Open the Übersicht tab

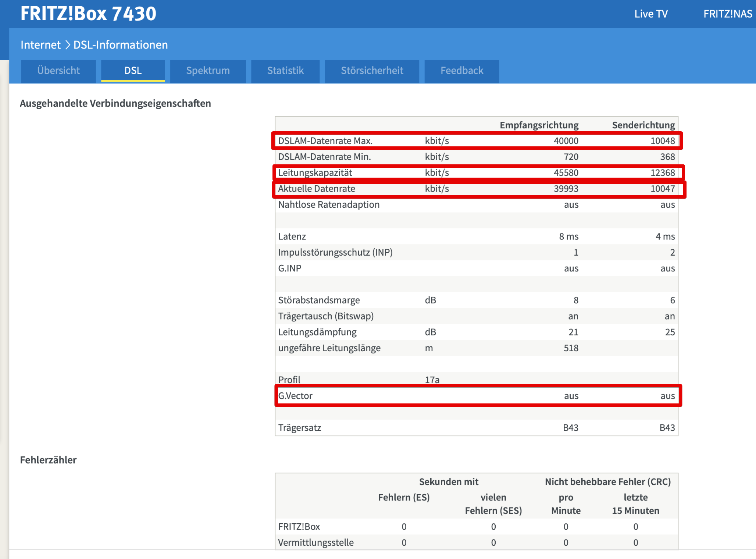coord(58,71)
